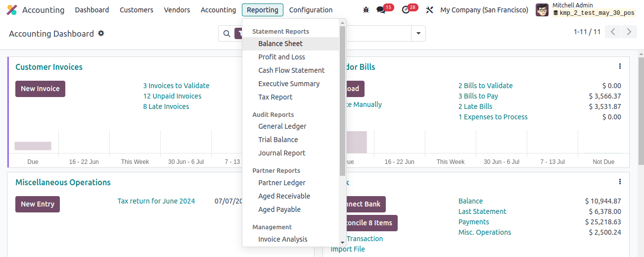Viewport: 644px width, 257px height.
Task: Open Executive Summary report
Action: click(291, 84)
